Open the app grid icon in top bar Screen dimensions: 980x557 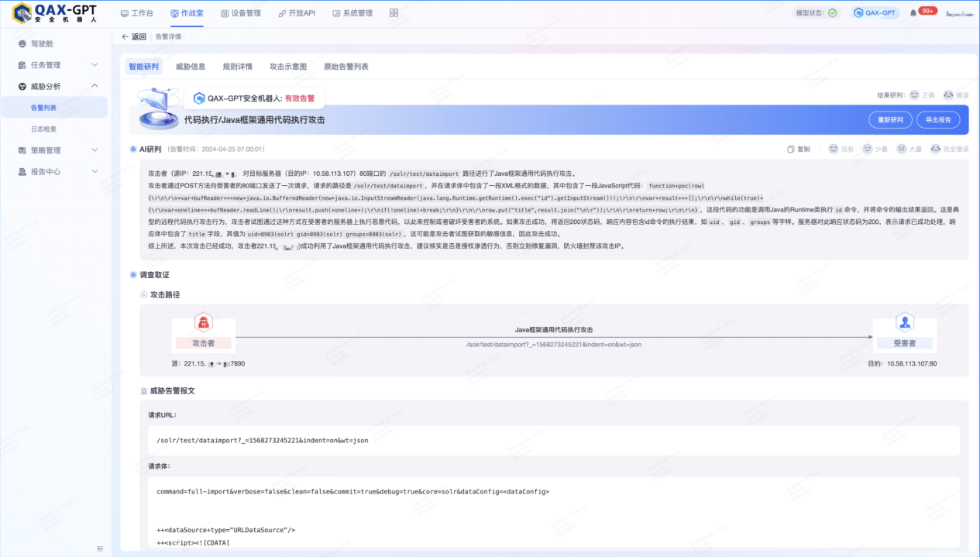(x=394, y=13)
